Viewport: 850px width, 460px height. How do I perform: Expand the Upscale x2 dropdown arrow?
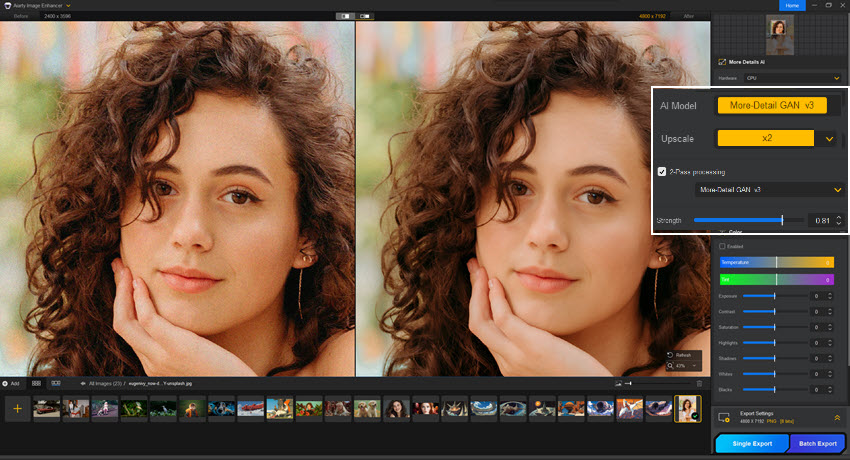click(x=830, y=139)
